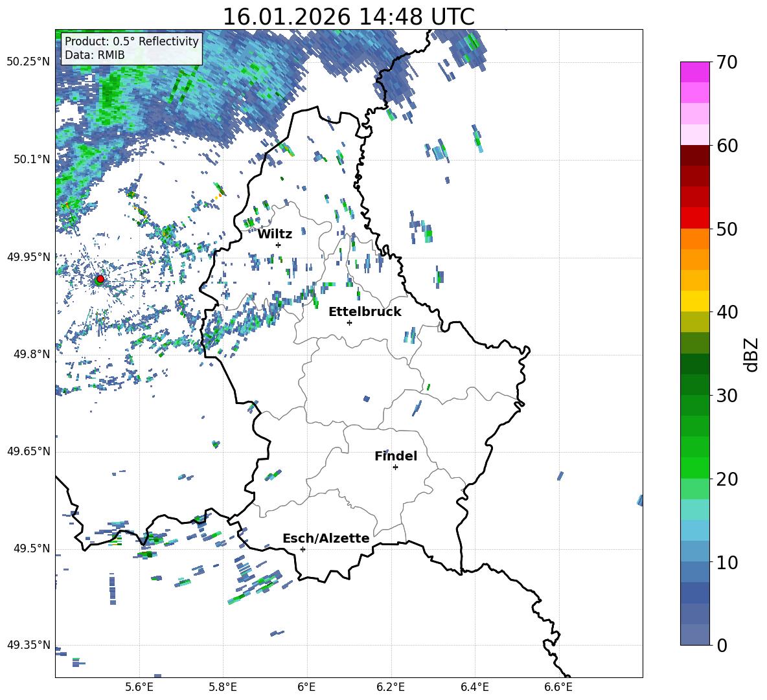Click the 49.8°N latitude label
Image resolution: width=767 pixels, height=700 pixels.
(32, 354)
